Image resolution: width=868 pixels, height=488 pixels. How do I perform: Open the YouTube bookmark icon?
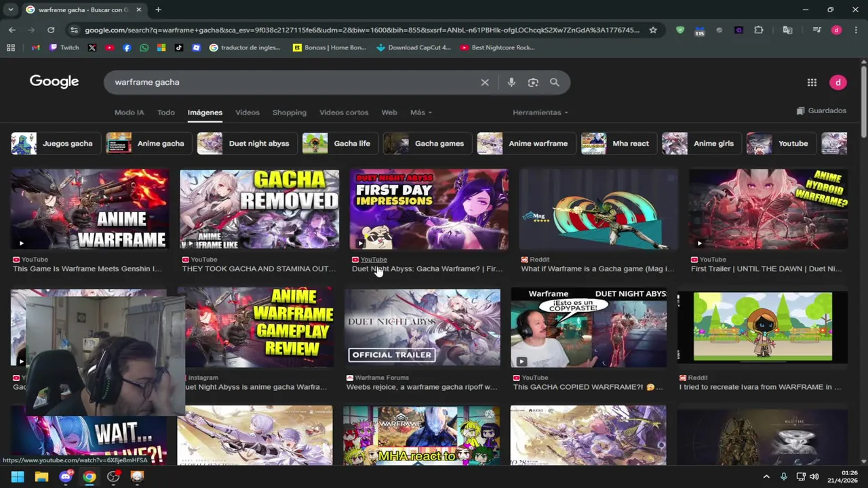point(109,47)
